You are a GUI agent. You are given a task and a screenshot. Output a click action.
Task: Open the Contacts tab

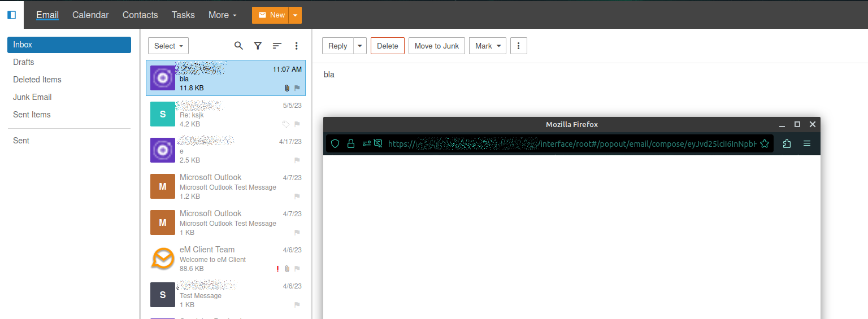(x=140, y=15)
